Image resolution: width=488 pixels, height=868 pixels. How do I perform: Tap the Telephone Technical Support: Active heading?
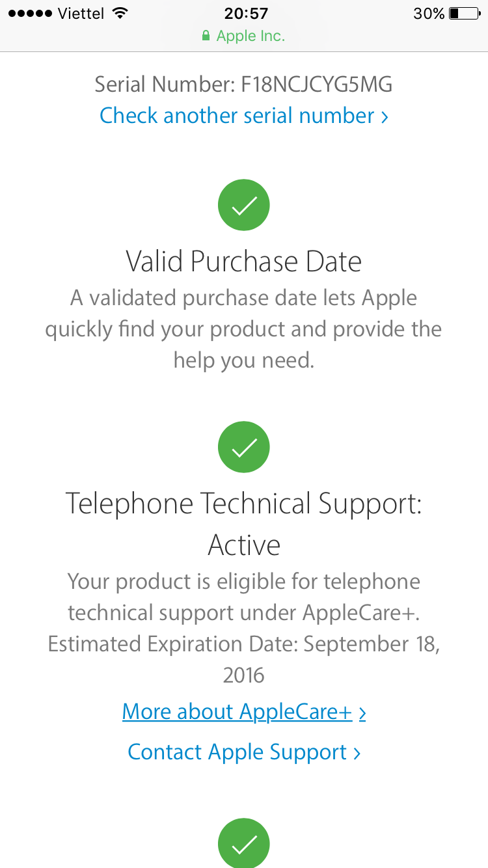point(244,524)
